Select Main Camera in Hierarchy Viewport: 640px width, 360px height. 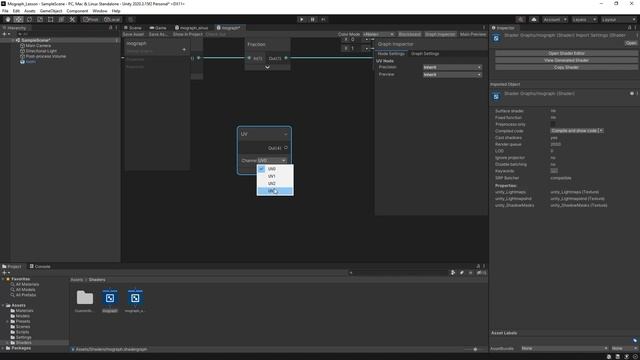click(38, 46)
